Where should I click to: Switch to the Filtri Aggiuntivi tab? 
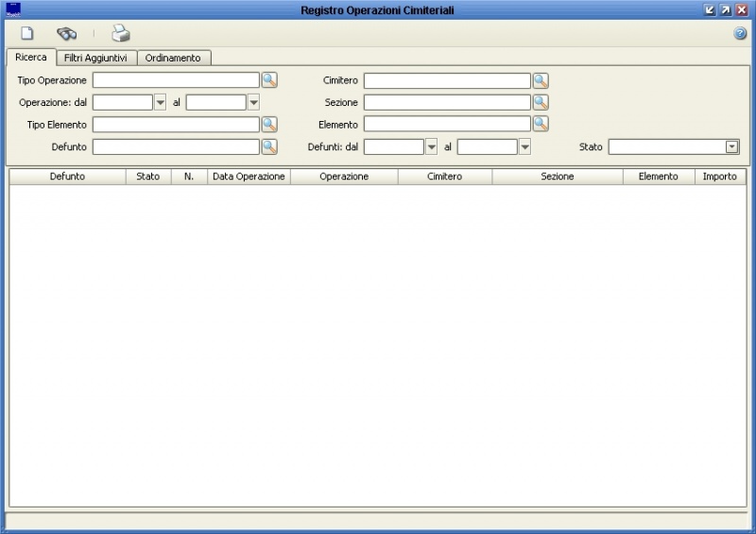point(95,58)
